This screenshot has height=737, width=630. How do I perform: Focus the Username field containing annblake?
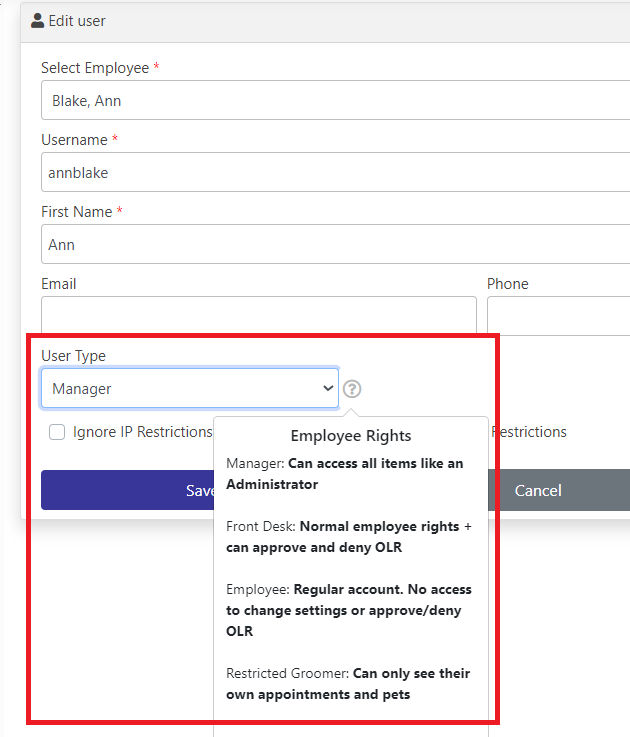pyautogui.click(x=335, y=172)
